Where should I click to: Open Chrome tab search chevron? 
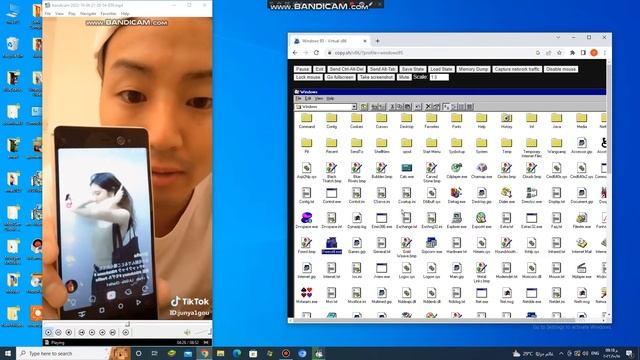(x=558, y=38)
